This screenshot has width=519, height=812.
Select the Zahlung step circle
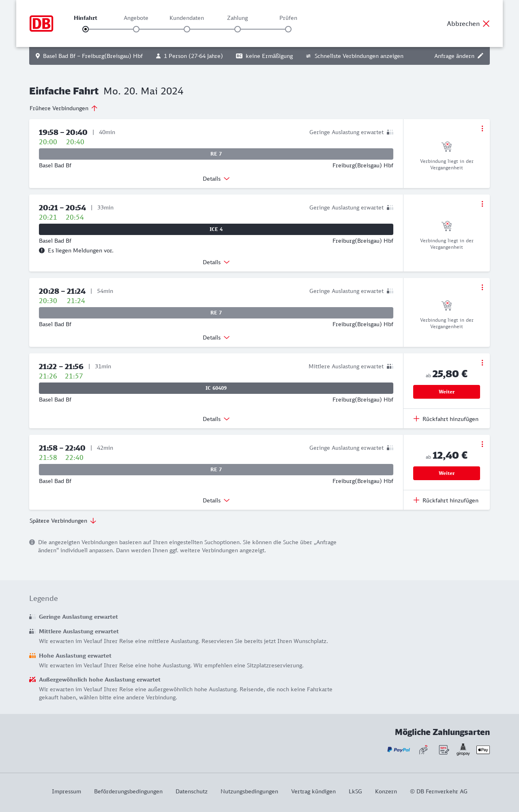click(x=238, y=29)
